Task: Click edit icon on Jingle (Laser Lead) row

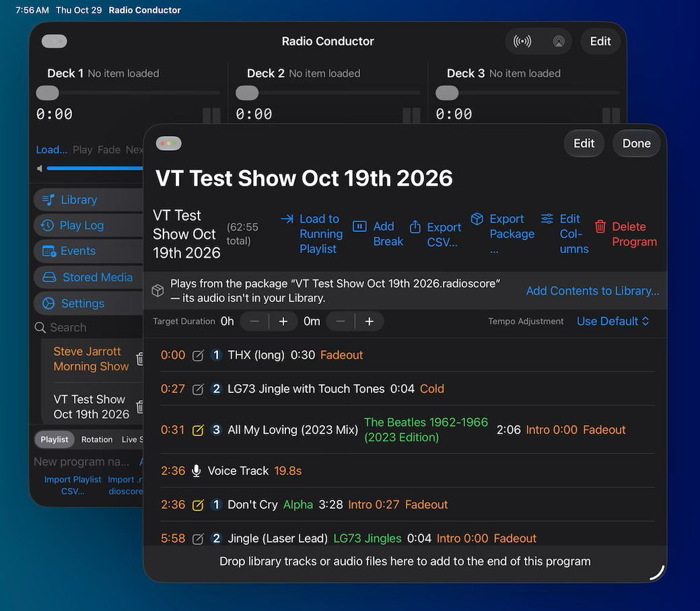Action: 198,539
